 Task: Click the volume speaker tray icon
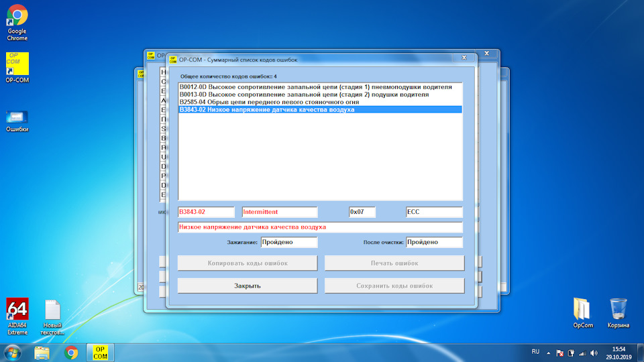[x=594, y=353]
